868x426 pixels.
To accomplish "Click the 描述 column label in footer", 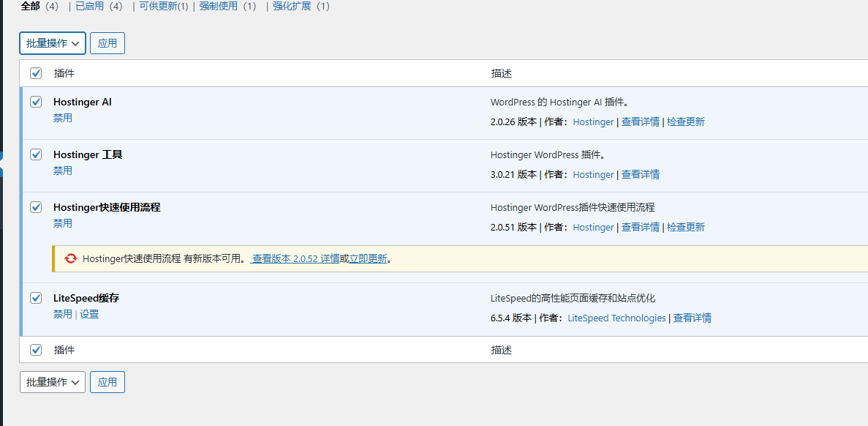I will pos(501,350).
